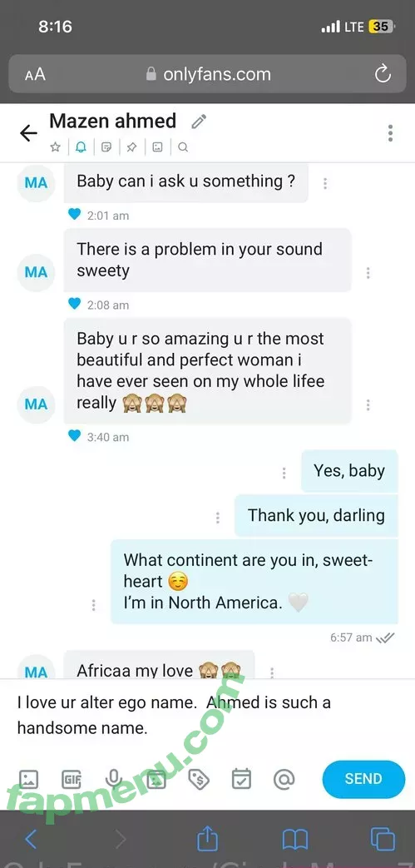Open the three-dot chat options menu in the header
The width and height of the screenshot is (415, 868).
pos(390,133)
